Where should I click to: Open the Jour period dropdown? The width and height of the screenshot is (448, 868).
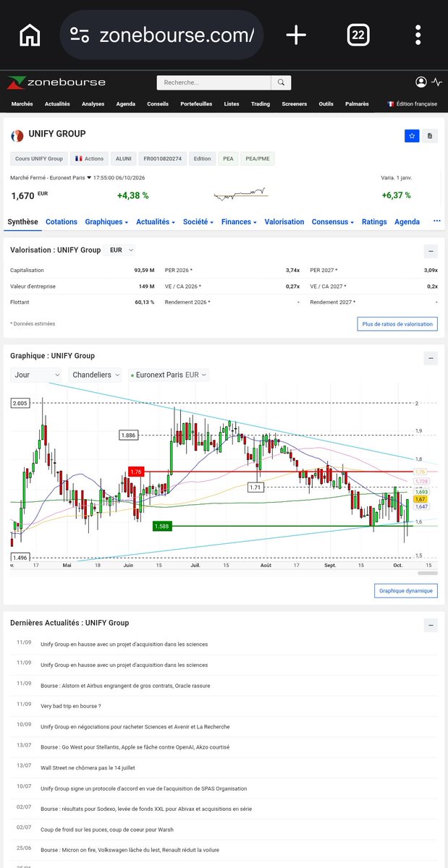click(x=36, y=375)
